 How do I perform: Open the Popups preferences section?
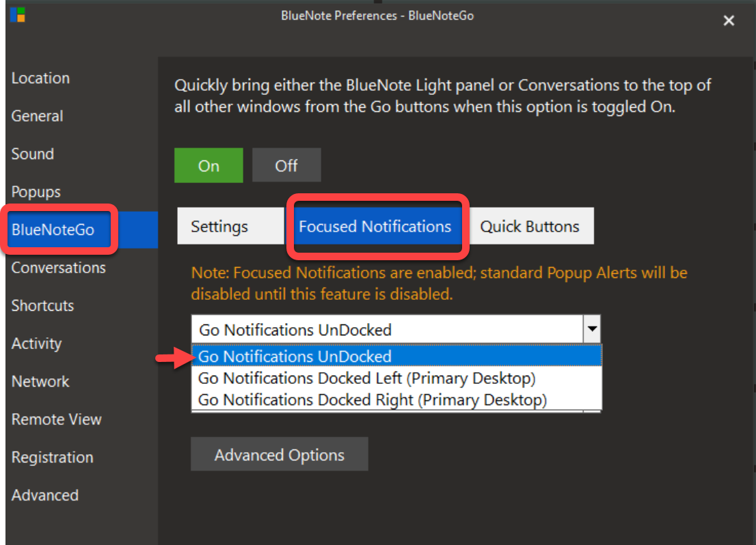click(x=36, y=192)
